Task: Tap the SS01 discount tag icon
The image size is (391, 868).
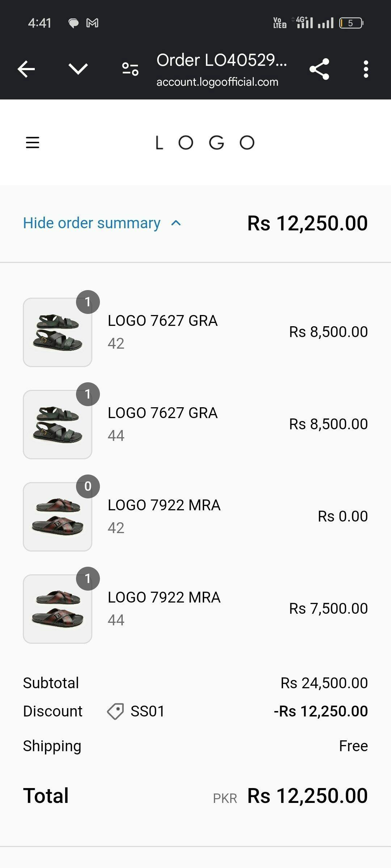Action: pos(115,711)
